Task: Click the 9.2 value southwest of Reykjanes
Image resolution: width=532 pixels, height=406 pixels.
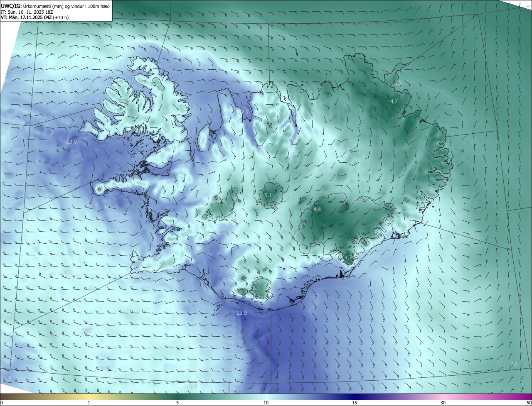Action: 129,315
